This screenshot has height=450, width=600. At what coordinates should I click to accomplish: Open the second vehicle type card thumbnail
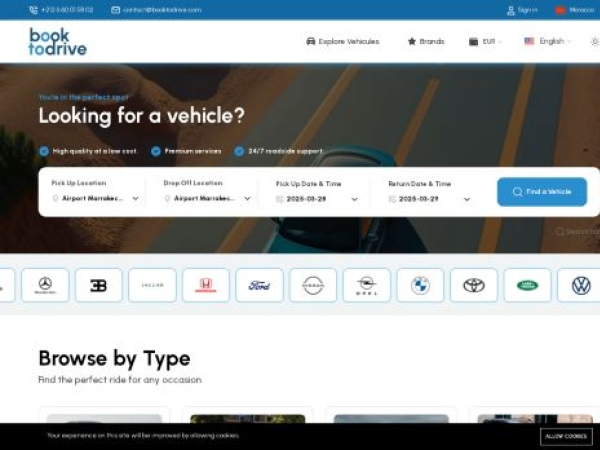point(248,419)
